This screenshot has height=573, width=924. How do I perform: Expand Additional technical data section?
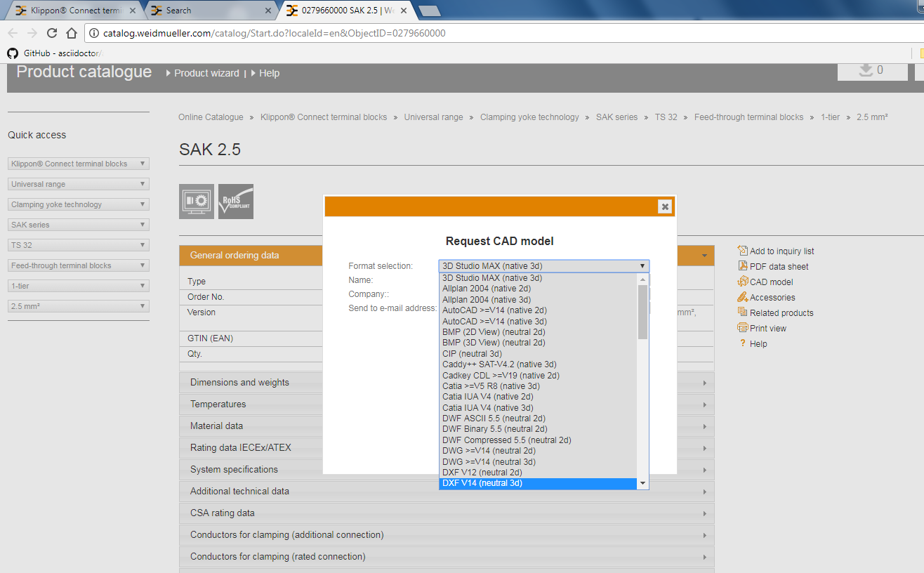(x=447, y=492)
